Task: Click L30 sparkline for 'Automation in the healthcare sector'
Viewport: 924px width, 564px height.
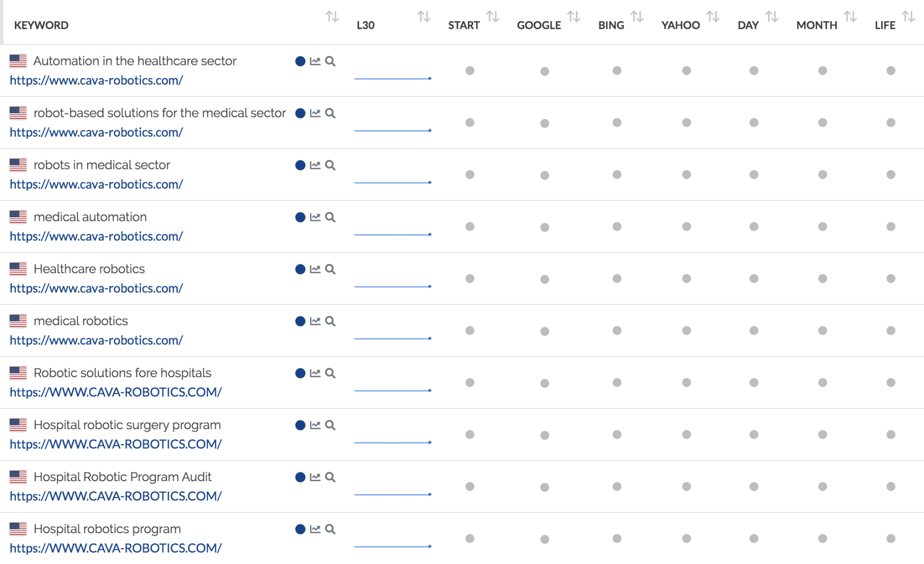Action: tap(393, 79)
